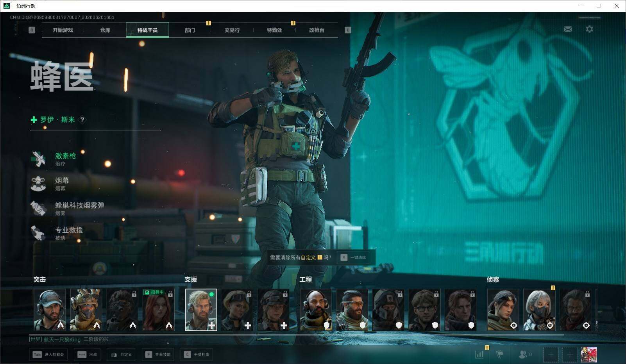The image size is (626, 364).
Task: Select the engineer with orange glasses
Action: (x=352, y=310)
